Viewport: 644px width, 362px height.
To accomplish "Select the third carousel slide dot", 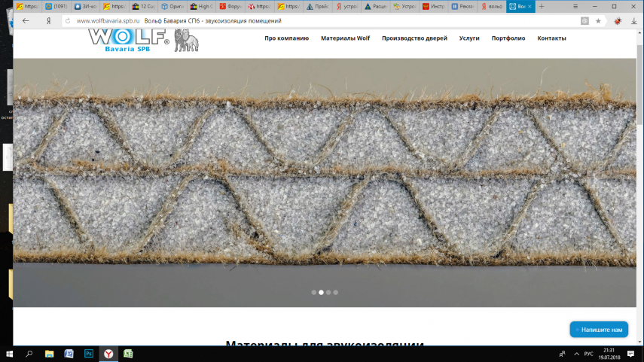I will click(x=328, y=292).
